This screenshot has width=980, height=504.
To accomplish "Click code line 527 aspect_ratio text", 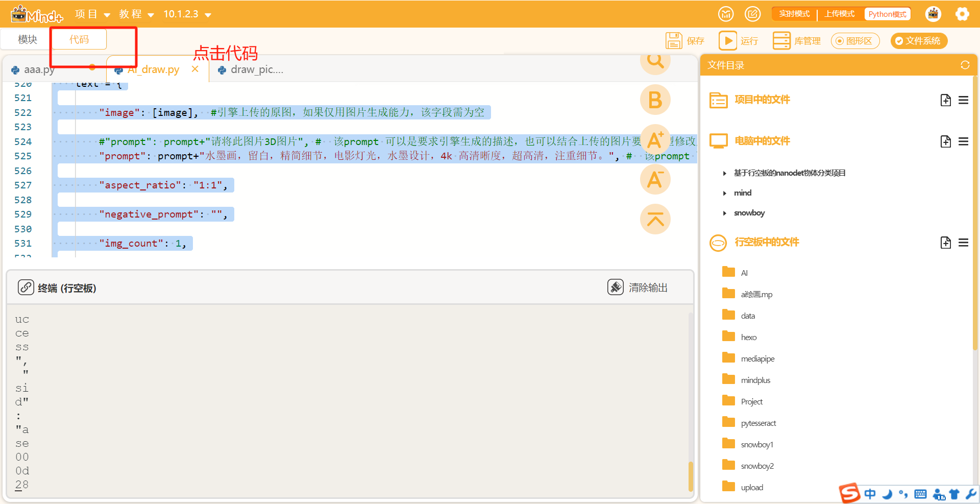I will click(163, 185).
